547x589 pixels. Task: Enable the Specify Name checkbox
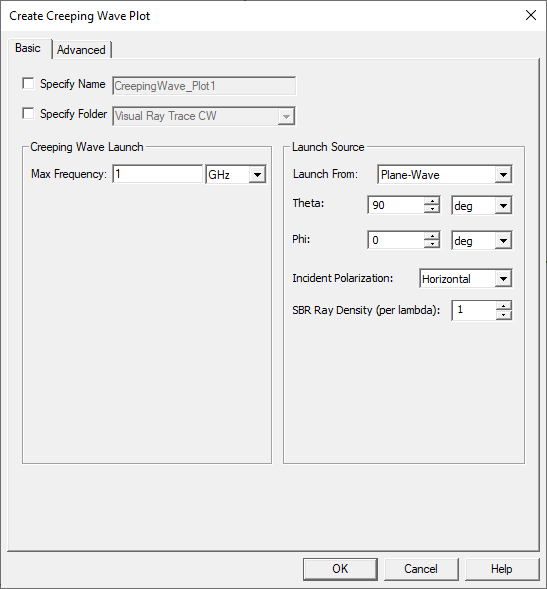point(28,83)
